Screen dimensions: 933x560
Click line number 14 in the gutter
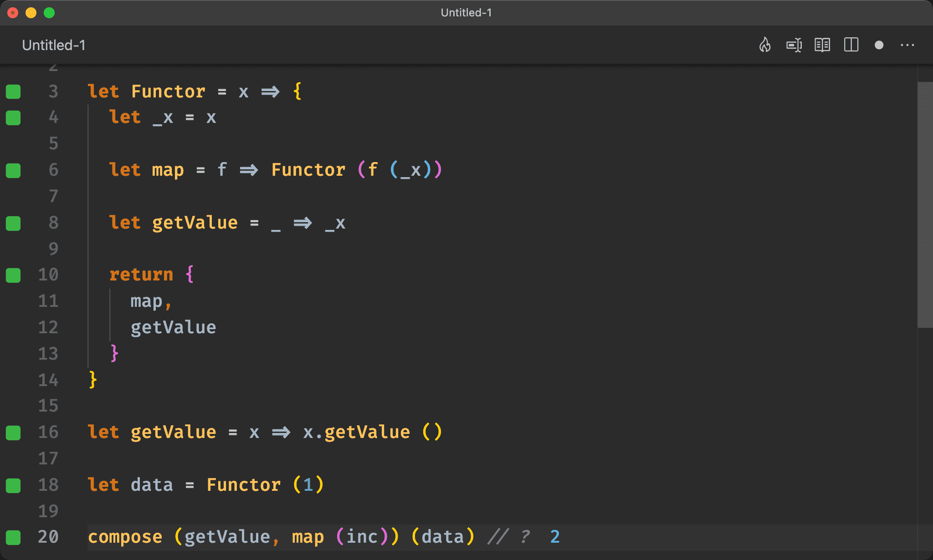click(48, 380)
